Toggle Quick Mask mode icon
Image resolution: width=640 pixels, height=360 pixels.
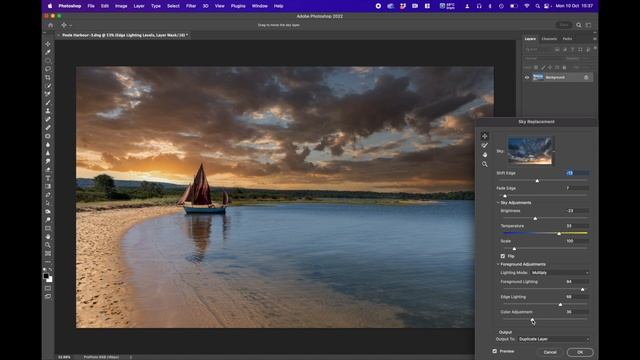tap(48, 288)
